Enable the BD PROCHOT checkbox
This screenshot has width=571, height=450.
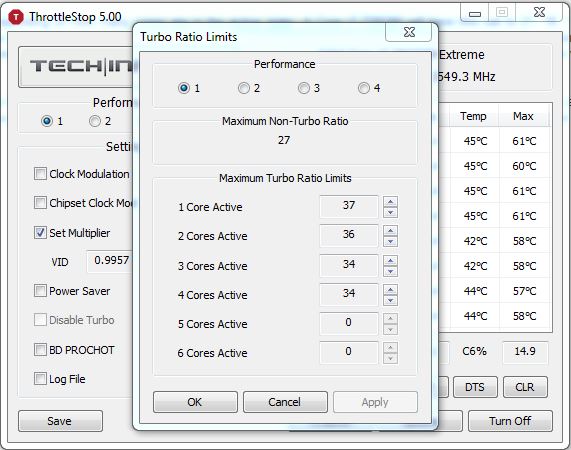pos(40,350)
